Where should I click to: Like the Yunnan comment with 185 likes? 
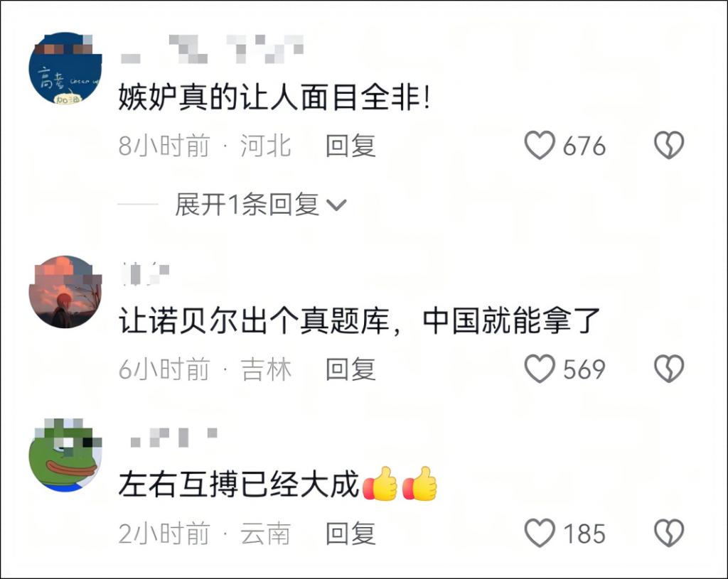pyautogui.click(x=540, y=533)
